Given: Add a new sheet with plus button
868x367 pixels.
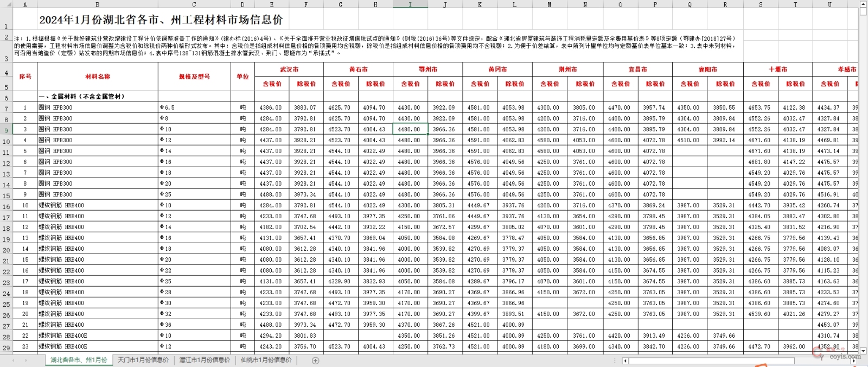Looking at the screenshot, I should coord(316,360).
